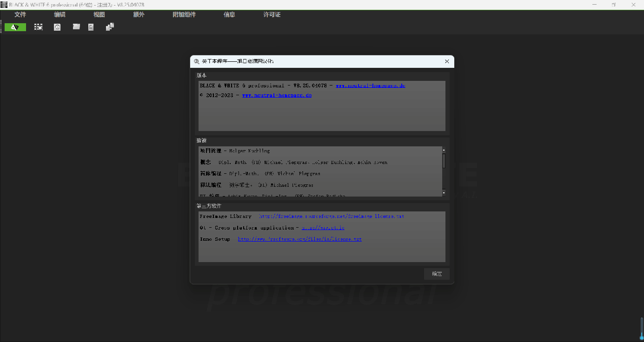Close the About dialog with X
Image resolution: width=644 pixels, height=342 pixels.
coord(447,61)
